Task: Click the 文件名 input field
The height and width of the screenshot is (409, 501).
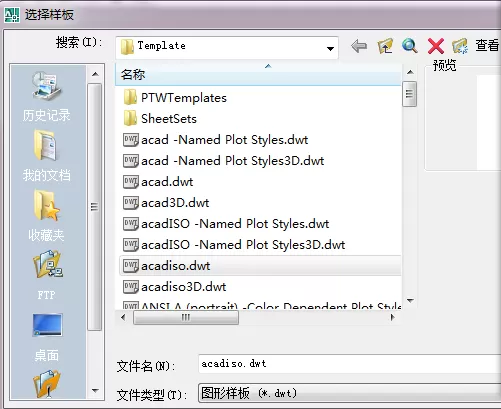Action: (x=349, y=364)
